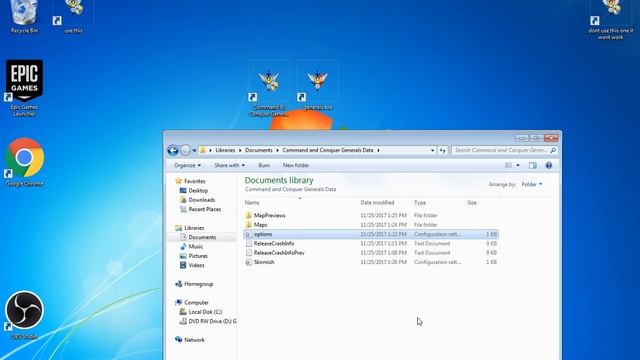Image resolution: width=640 pixels, height=360 pixels.
Task: Open the Recycle Bin desktop icon
Action: pyautogui.click(x=24, y=16)
